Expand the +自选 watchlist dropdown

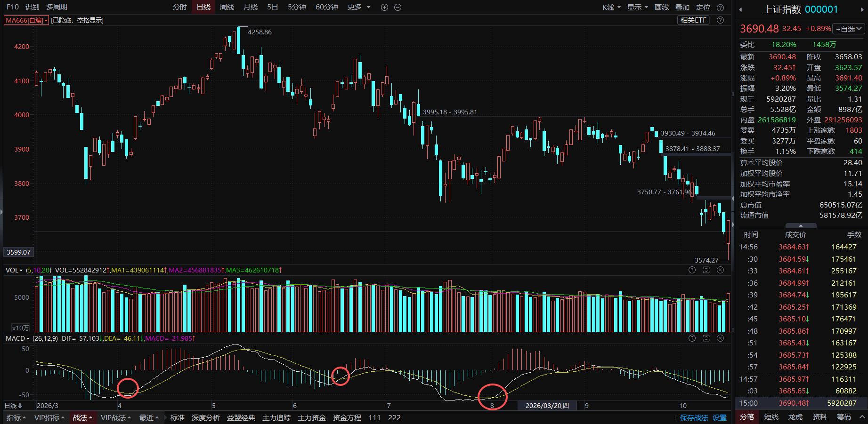click(848, 29)
